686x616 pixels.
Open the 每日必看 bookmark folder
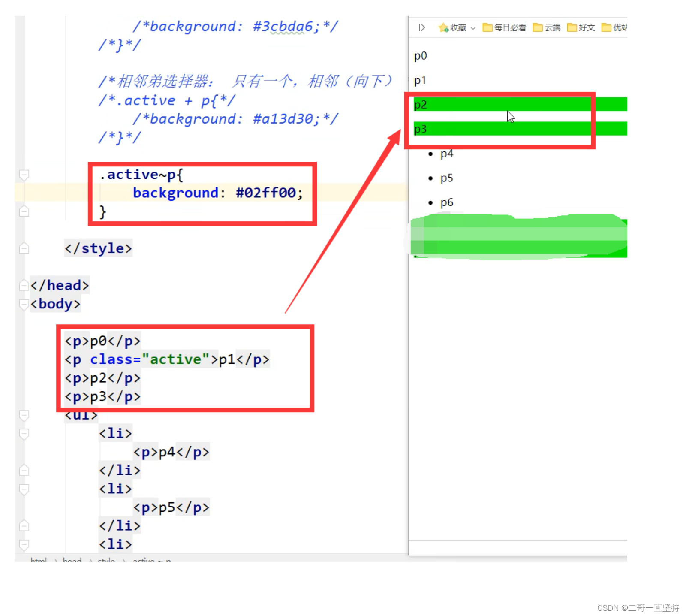point(504,27)
